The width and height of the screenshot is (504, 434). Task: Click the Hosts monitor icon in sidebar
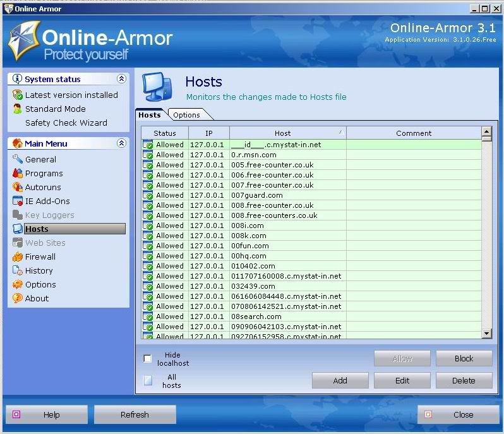pos(17,229)
